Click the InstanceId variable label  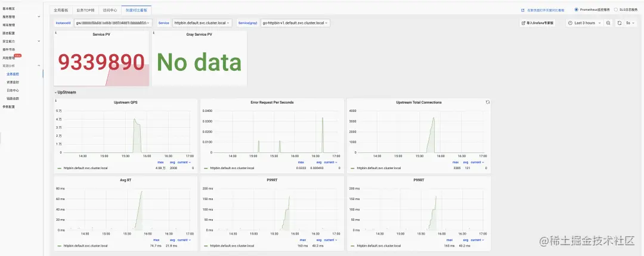(63, 23)
